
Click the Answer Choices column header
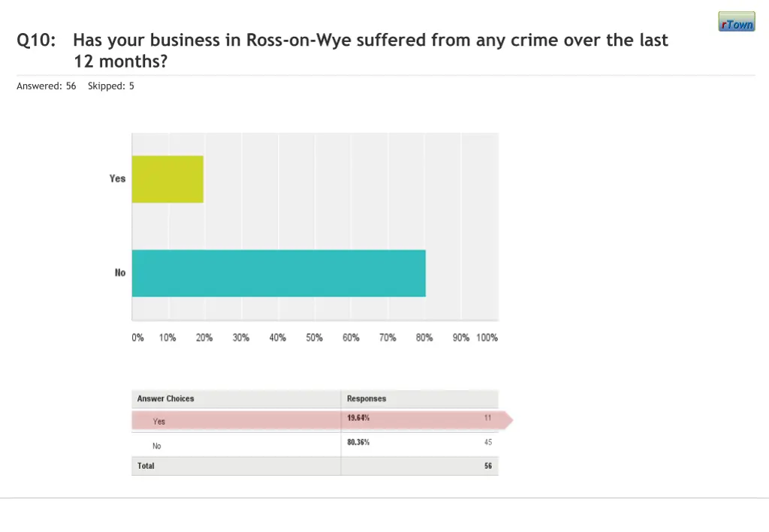click(165, 398)
